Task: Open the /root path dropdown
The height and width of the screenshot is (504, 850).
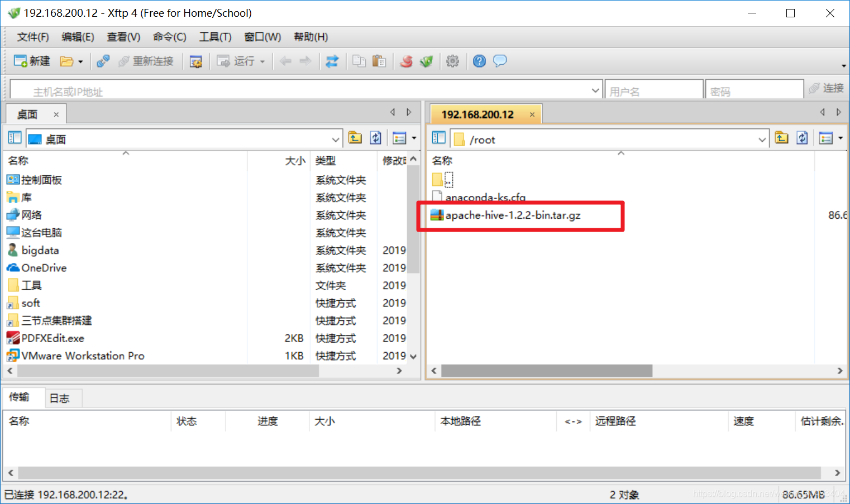Action: (762, 138)
